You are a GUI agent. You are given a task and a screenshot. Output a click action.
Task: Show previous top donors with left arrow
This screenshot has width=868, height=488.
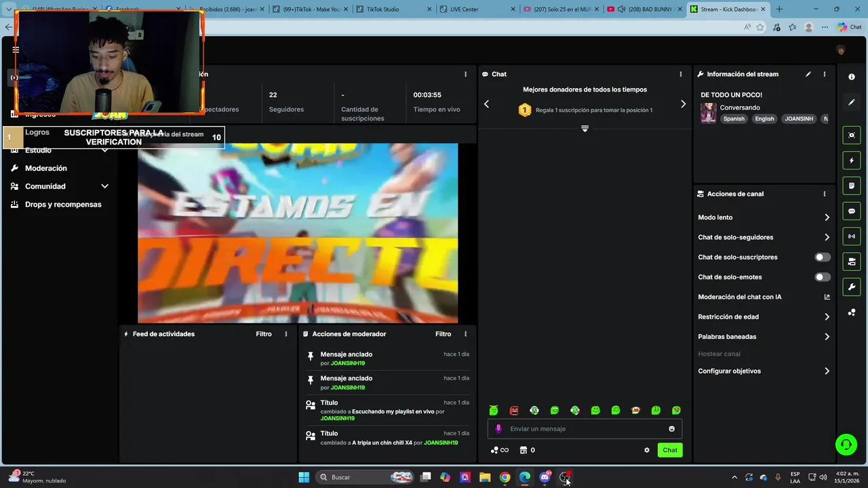[486, 104]
